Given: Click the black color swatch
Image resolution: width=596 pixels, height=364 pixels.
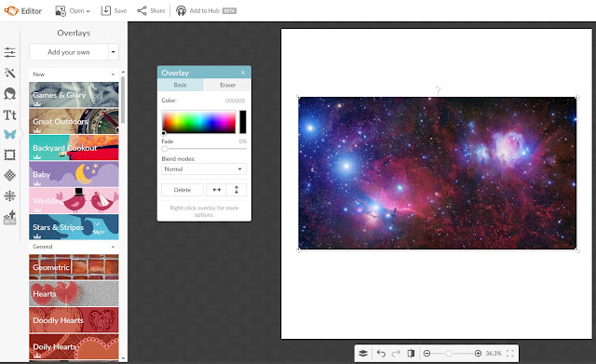Looking at the screenshot, I should pos(242,122).
